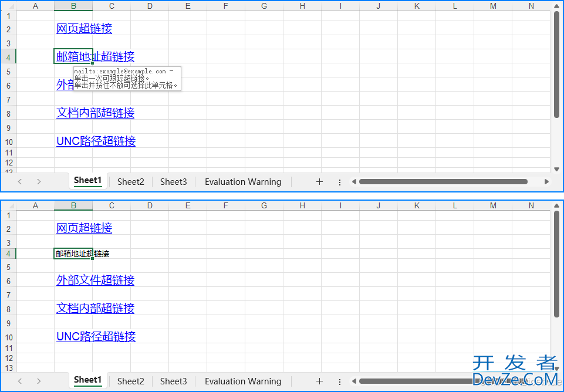The width and height of the screenshot is (564, 392).
Task: Select row 2 header in bottom spreadsheet
Action: (x=9, y=229)
